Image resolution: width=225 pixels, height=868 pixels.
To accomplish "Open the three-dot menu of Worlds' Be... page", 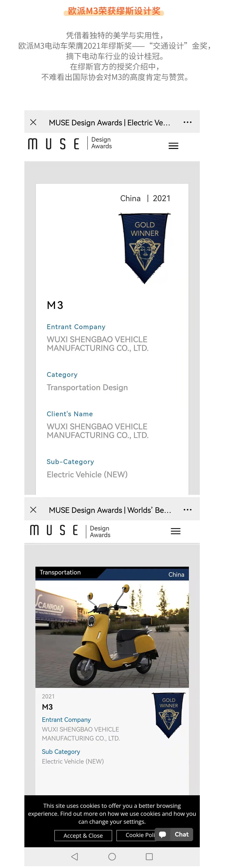I will click(x=187, y=509).
